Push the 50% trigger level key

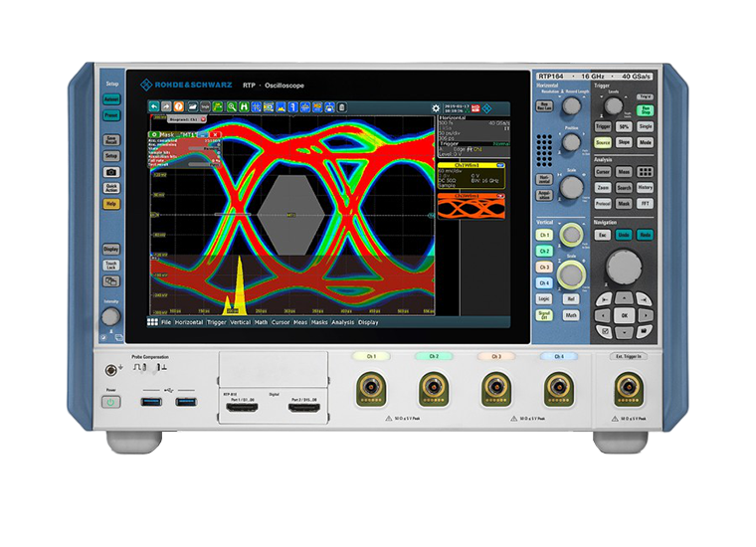pyautogui.click(x=624, y=126)
